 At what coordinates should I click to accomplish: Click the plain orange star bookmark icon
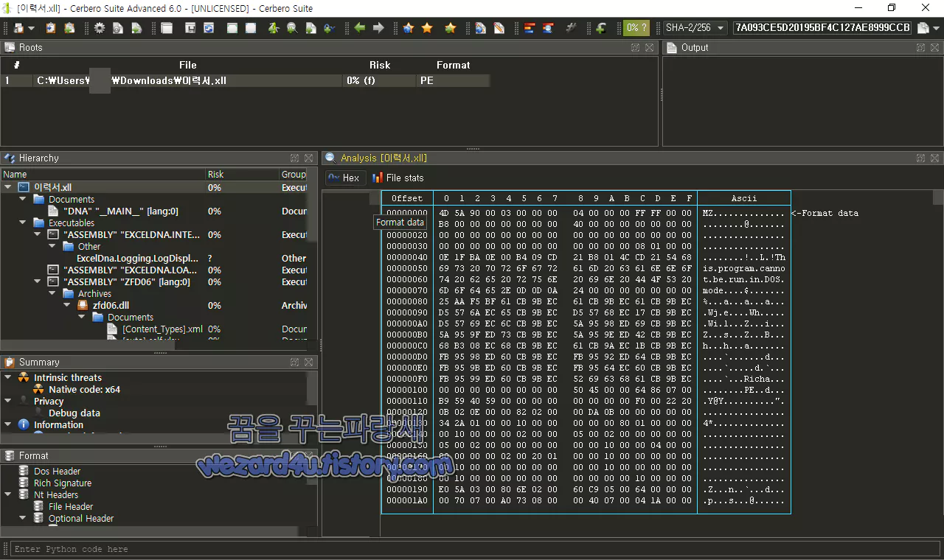427,28
